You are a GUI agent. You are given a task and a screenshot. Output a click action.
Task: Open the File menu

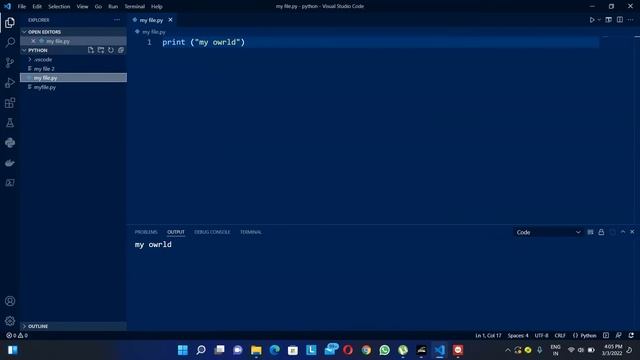tap(22, 6)
